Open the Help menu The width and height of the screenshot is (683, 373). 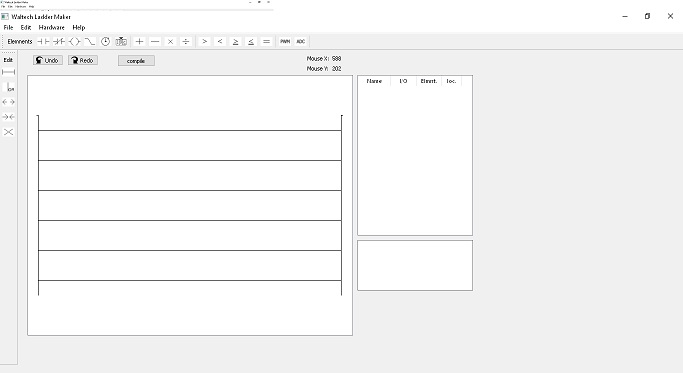(78, 27)
